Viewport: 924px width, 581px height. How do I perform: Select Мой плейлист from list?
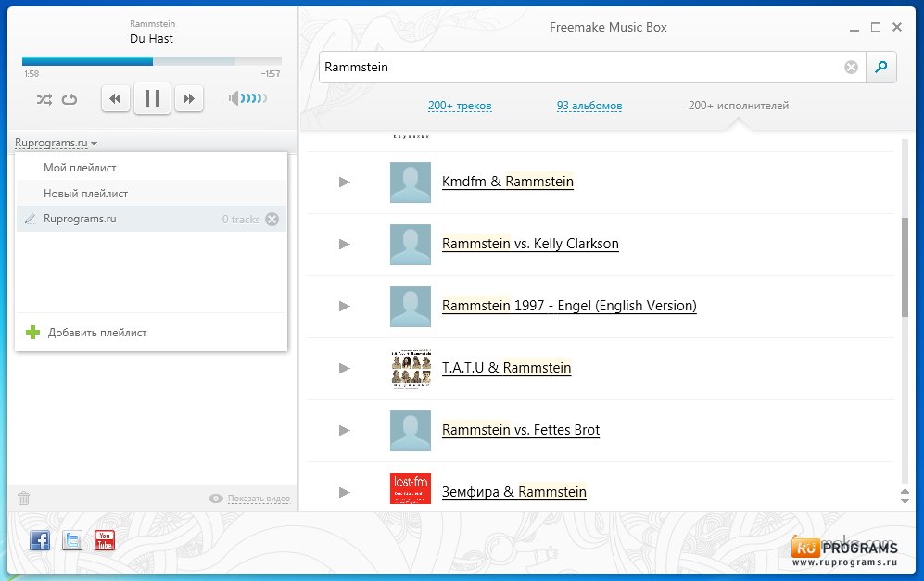(x=80, y=168)
